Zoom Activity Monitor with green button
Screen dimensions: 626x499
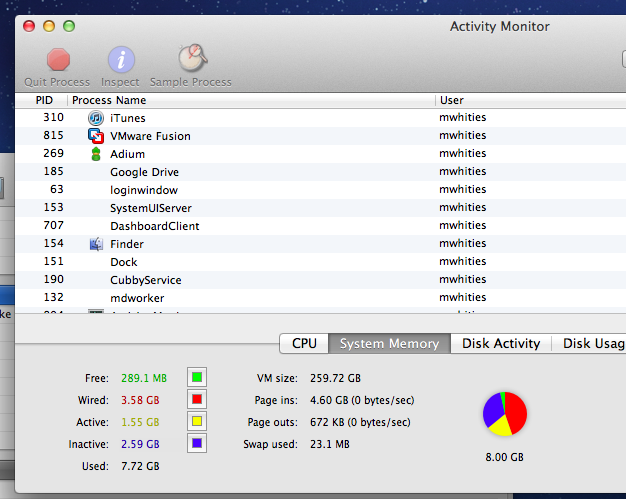click(x=69, y=26)
